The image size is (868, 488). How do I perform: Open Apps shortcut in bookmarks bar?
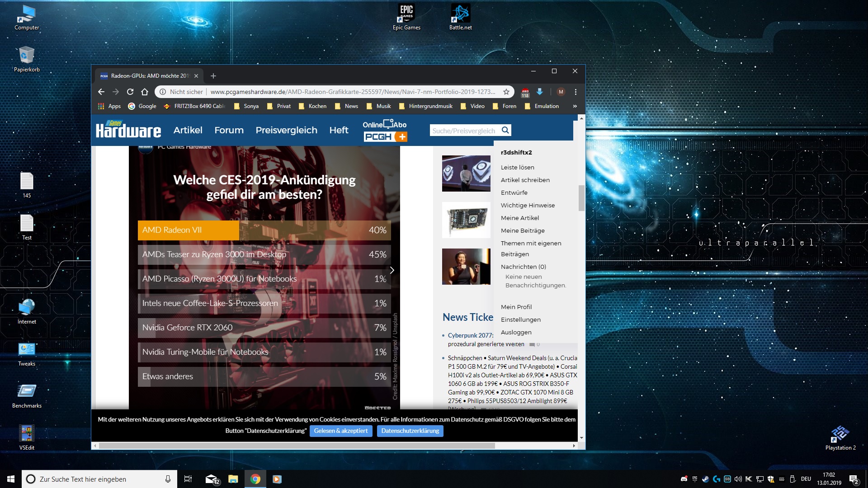click(109, 106)
